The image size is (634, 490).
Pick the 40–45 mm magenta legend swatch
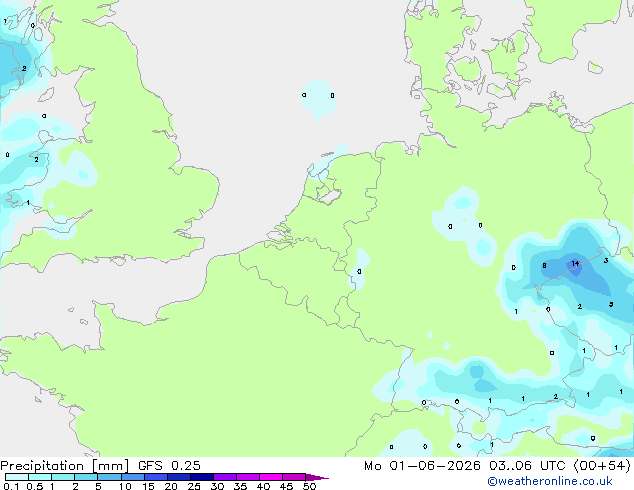click(271, 477)
